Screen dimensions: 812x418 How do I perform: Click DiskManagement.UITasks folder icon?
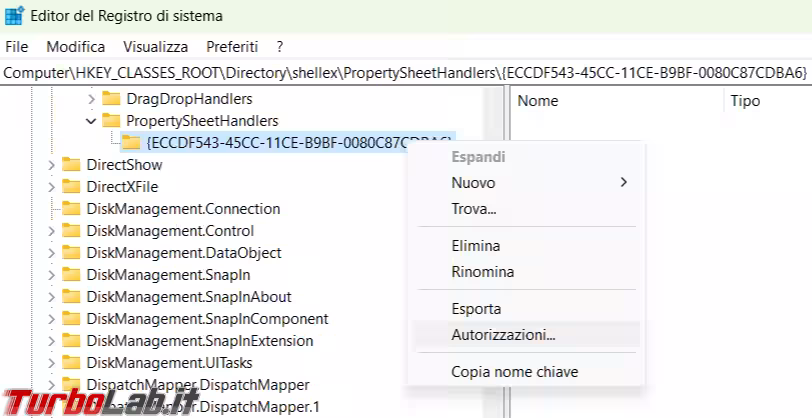click(x=71, y=363)
